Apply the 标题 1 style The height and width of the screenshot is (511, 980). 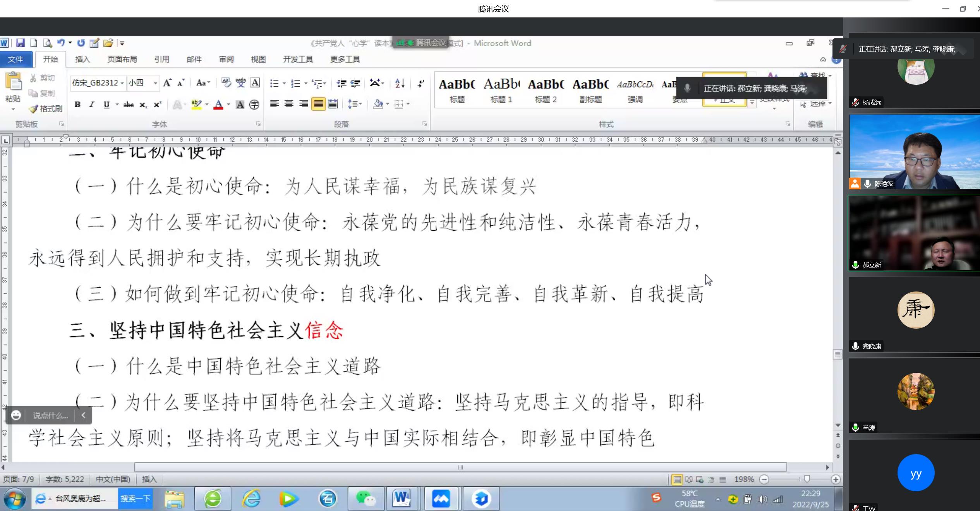501,91
